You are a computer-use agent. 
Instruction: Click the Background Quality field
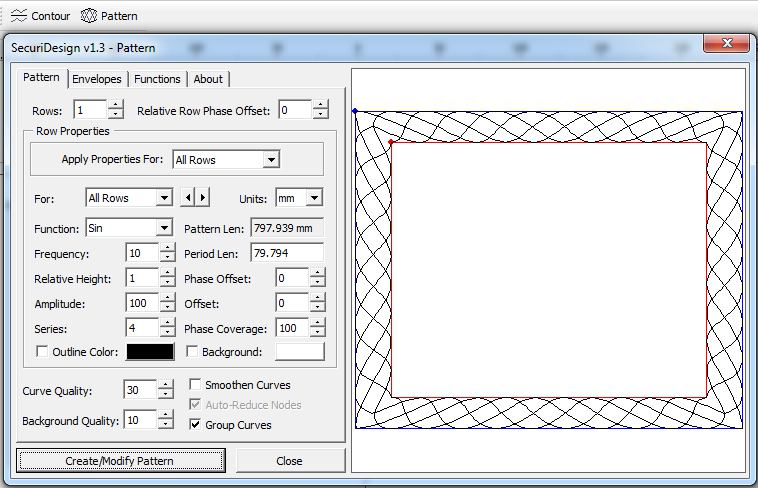click(x=140, y=420)
